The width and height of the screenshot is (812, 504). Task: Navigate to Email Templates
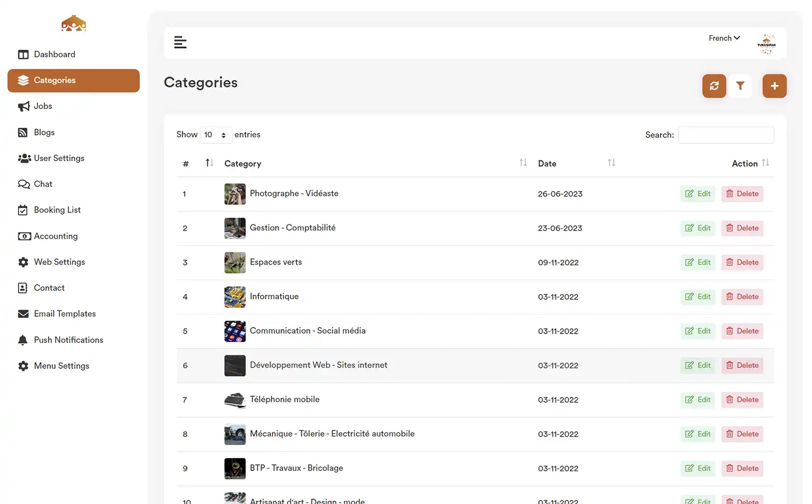[64, 313]
